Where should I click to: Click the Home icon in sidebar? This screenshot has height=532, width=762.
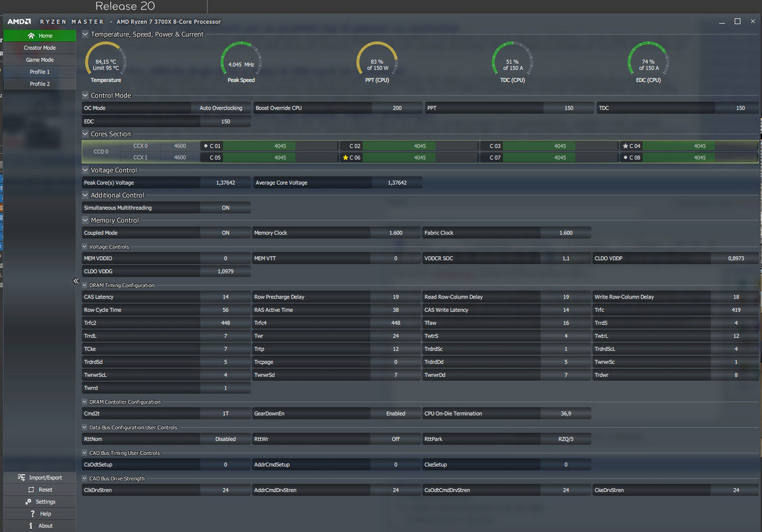pyautogui.click(x=31, y=35)
